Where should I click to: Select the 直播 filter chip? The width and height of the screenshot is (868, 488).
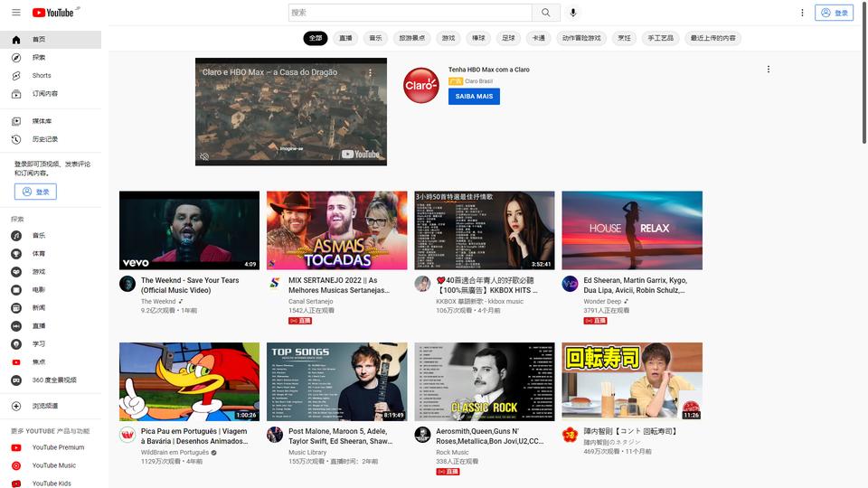pyautogui.click(x=345, y=38)
